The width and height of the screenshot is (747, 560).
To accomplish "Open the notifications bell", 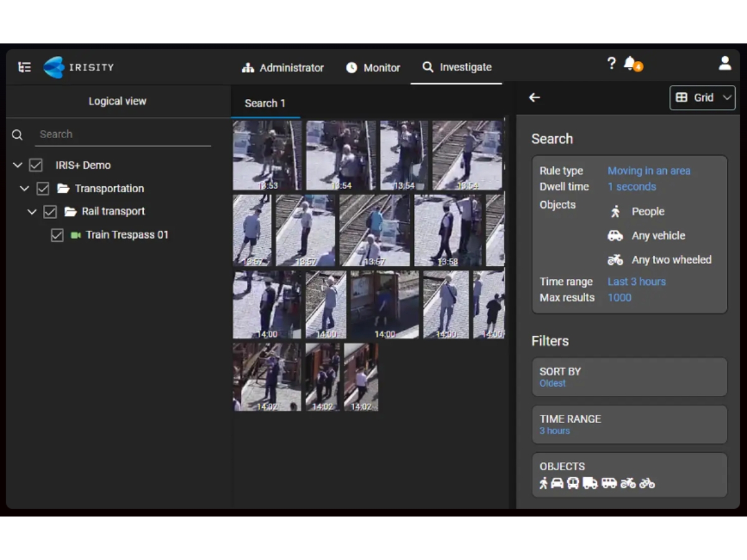I will (x=630, y=63).
